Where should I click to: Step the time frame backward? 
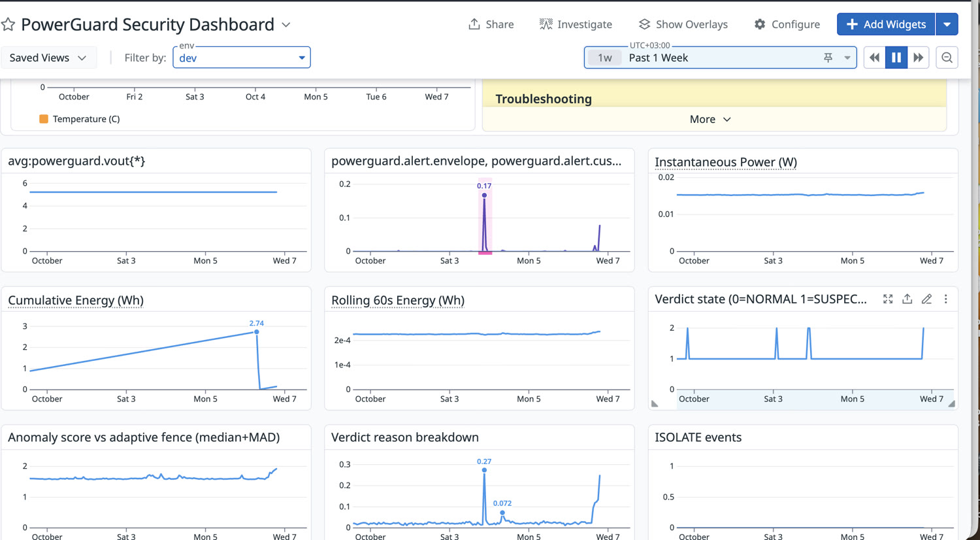point(874,58)
